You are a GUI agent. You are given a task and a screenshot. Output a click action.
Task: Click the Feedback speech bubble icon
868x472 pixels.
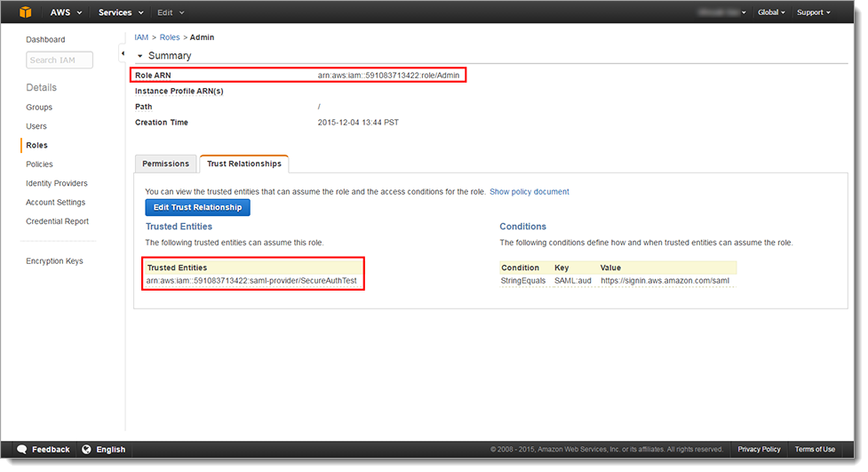(x=22, y=450)
